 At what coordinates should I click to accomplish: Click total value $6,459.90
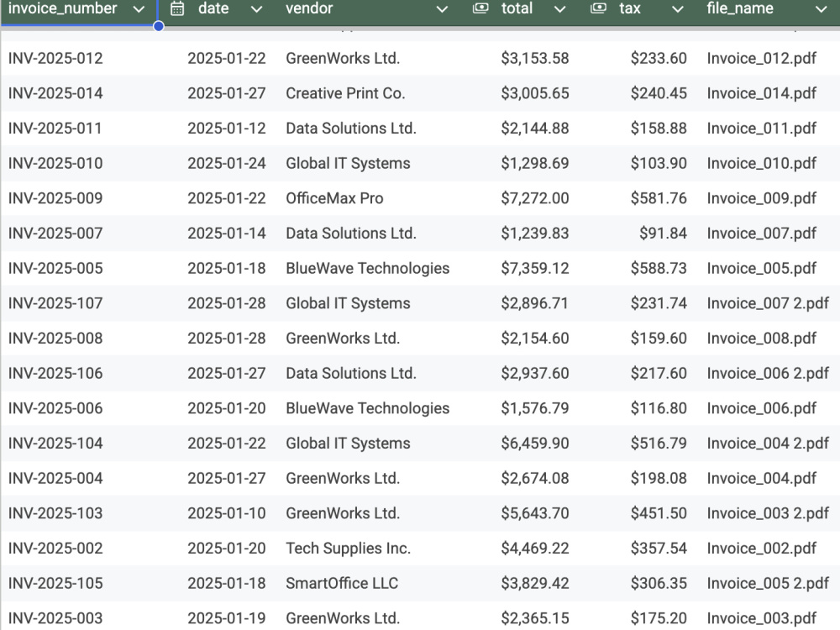coord(534,443)
